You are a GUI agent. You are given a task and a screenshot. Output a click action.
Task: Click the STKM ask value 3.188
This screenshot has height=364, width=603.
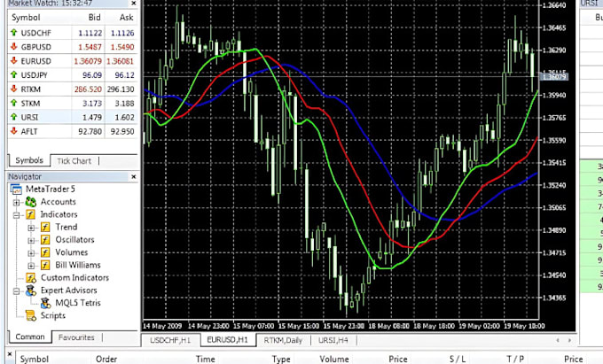125,104
